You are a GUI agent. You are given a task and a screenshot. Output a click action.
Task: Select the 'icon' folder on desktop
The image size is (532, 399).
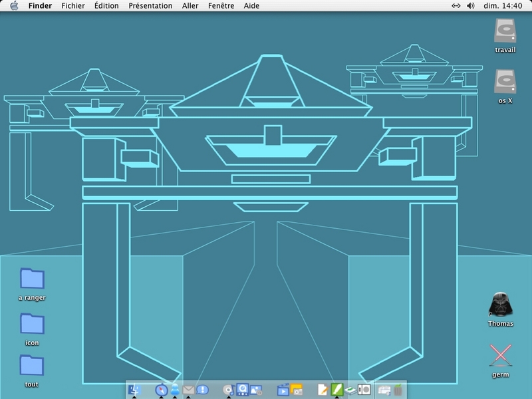point(32,324)
